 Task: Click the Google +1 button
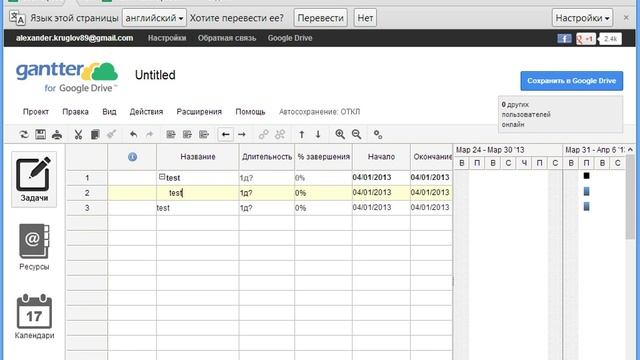point(585,39)
